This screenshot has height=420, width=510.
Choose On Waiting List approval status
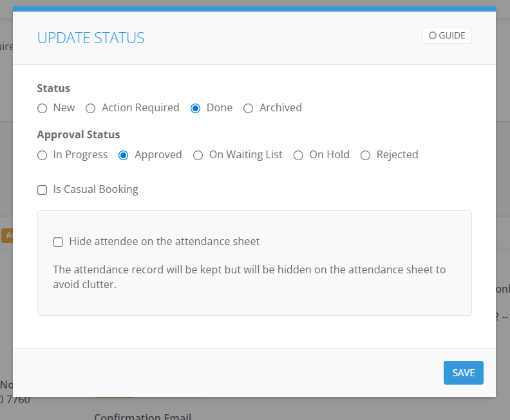click(x=198, y=155)
